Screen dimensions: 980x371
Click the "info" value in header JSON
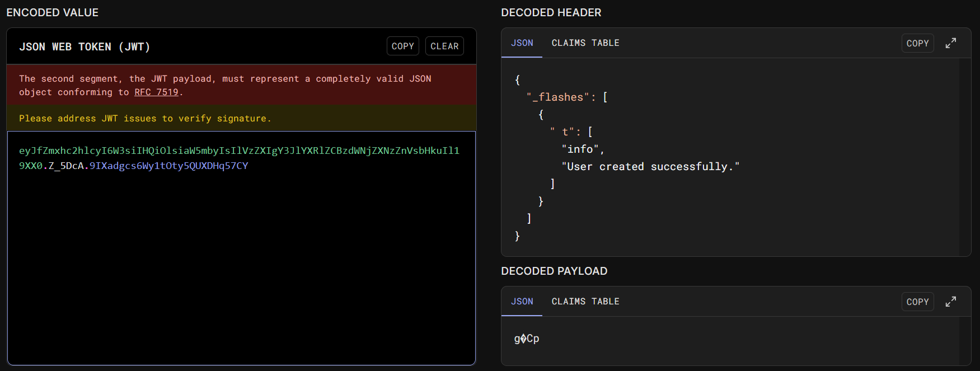[x=580, y=149]
